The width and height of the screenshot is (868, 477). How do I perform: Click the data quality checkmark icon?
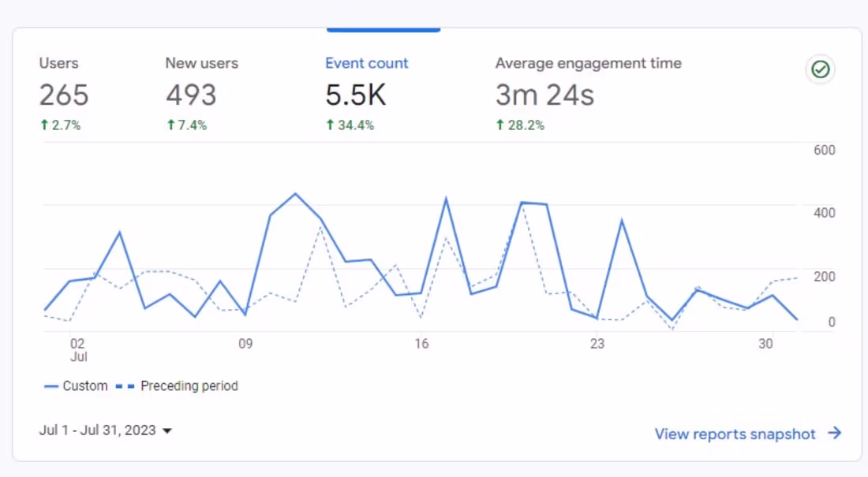tap(820, 69)
